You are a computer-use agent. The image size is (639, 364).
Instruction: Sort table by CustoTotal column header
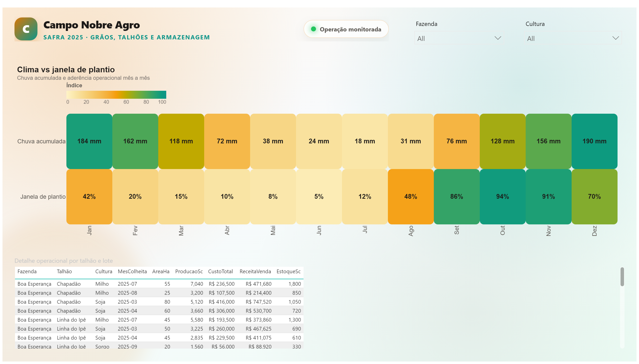pyautogui.click(x=220, y=272)
